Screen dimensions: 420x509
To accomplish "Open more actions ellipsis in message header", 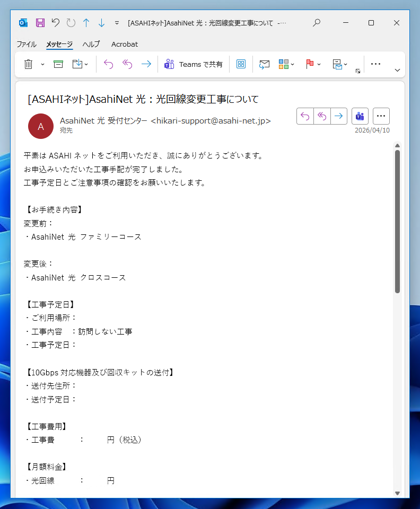I will [x=381, y=116].
